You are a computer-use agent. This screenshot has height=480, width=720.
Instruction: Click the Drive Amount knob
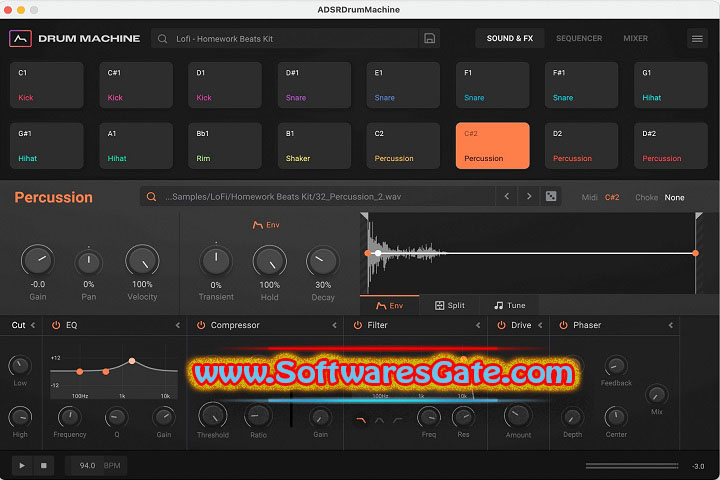click(x=518, y=416)
